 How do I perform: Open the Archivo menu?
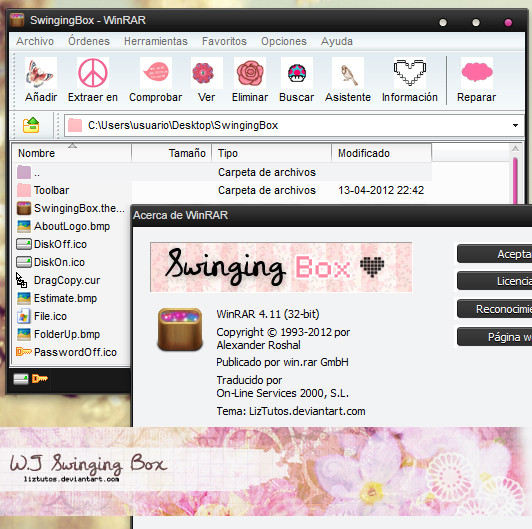[35, 41]
